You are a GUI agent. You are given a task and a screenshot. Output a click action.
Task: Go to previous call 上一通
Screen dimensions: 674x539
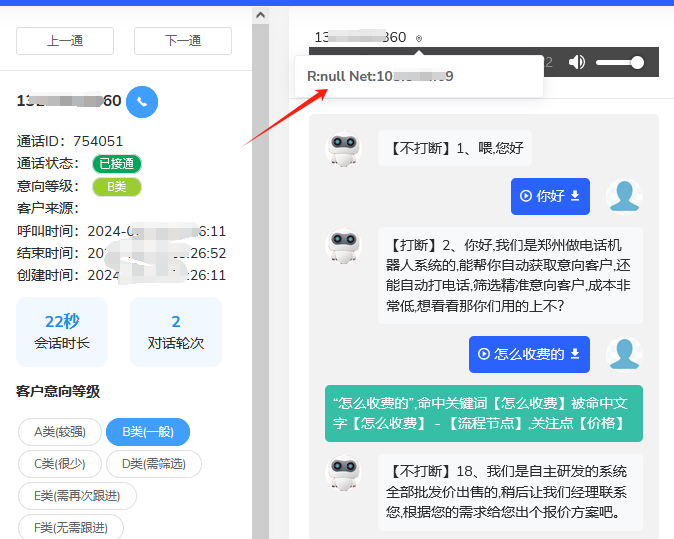click(65, 41)
